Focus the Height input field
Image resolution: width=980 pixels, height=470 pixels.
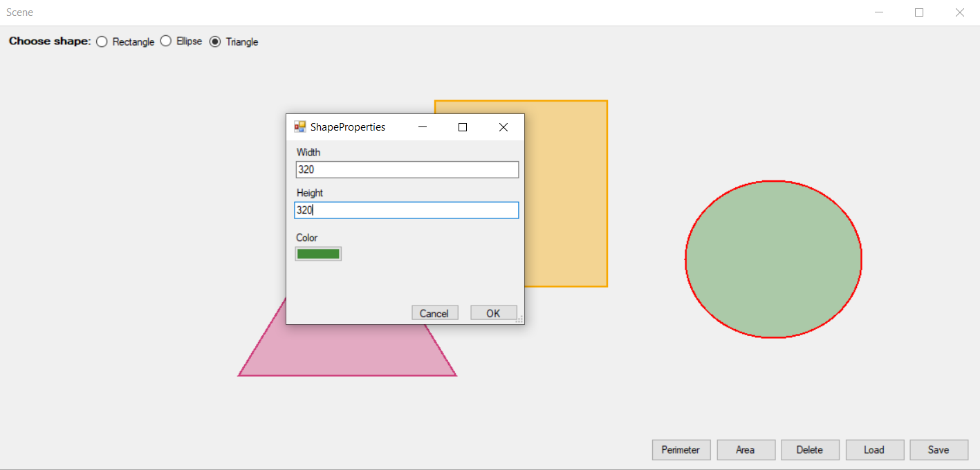pyautogui.click(x=407, y=210)
